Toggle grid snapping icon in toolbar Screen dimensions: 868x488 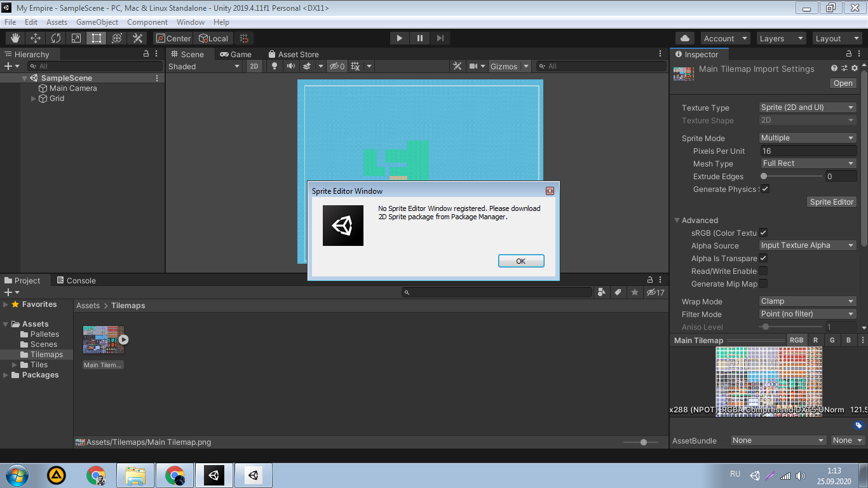click(x=244, y=38)
